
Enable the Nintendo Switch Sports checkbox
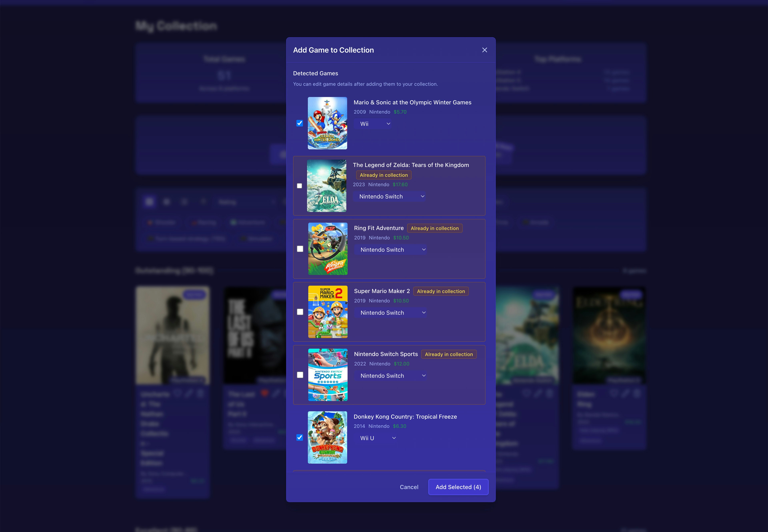pos(300,375)
